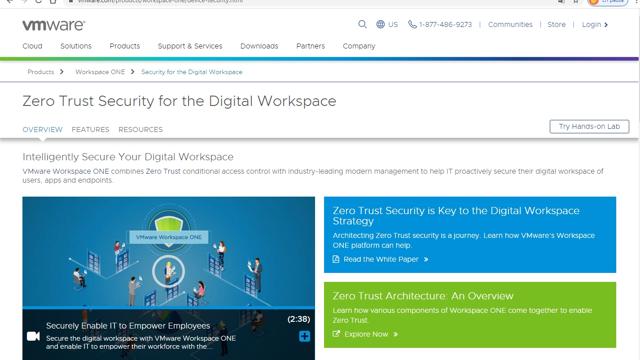The image size is (640, 360).
Task: Click the arrow next to Login
Action: 606,25
